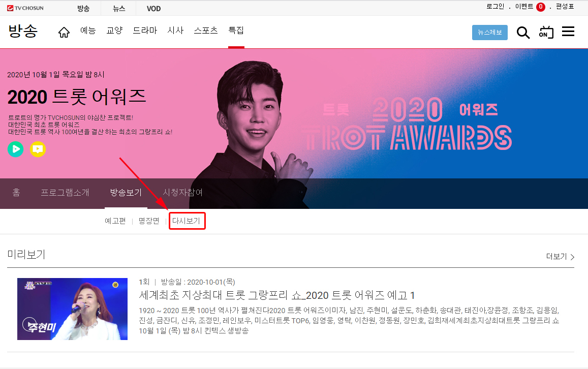This screenshot has height=369, width=588.
Task: Open the 스포츠 category
Action: pos(205,30)
